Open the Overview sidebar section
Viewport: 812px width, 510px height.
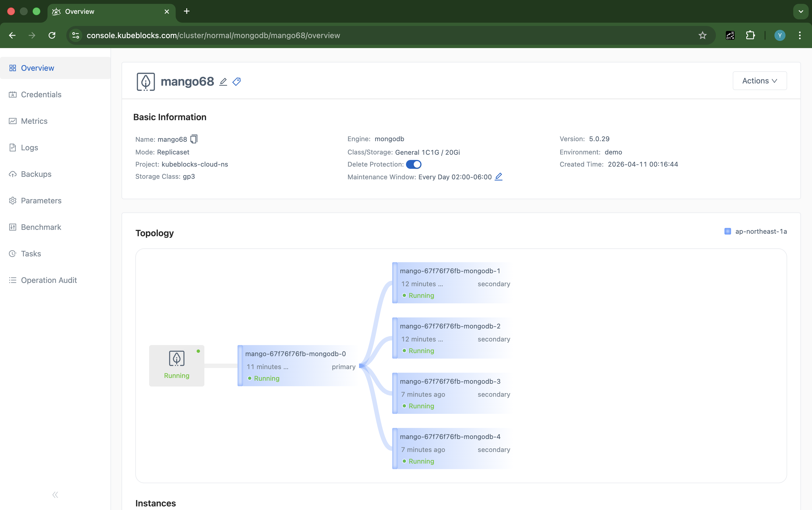(x=37, y=68)
